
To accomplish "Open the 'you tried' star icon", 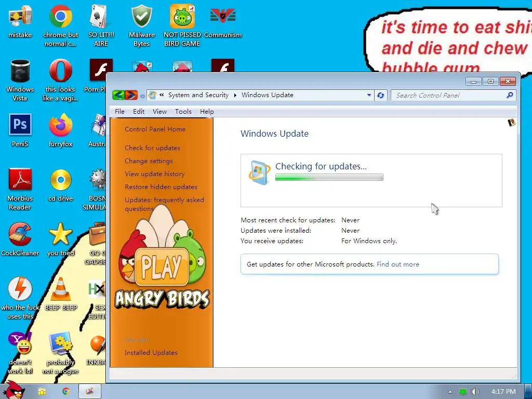I will pos(60,240).
